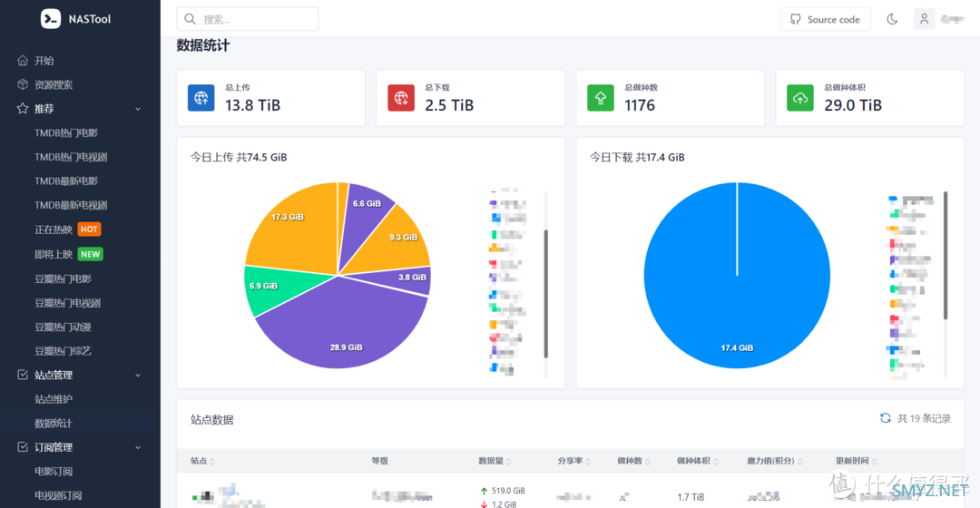Viewport: 980px width, 508px height.
Task: Click the GitHub icon in Source code
Action: [x=795, y=19]
